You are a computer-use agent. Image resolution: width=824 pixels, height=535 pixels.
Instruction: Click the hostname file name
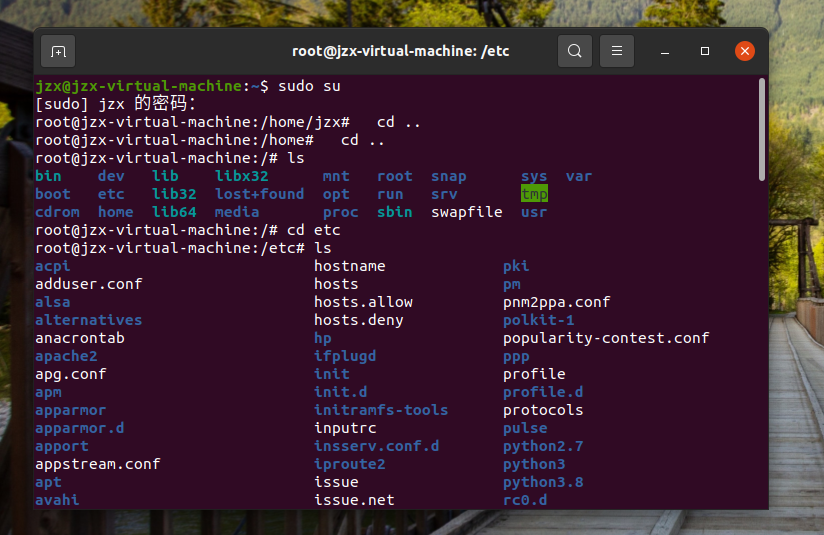tap(349, 266)
